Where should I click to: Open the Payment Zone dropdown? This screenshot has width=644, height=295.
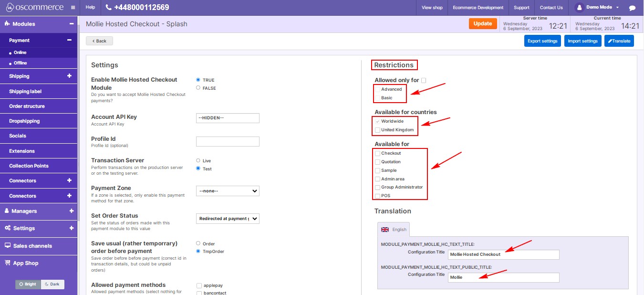coord(228,191)
